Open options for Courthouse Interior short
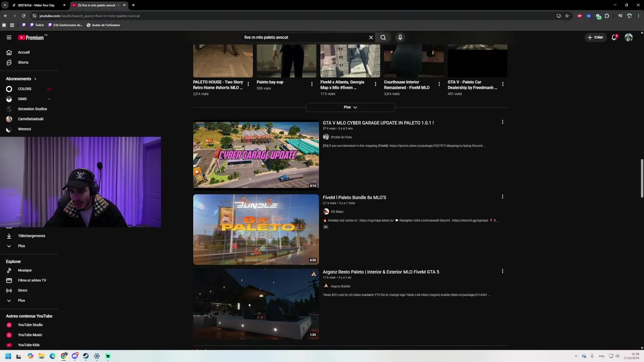 pyautogui.click(x=439, y=84)
